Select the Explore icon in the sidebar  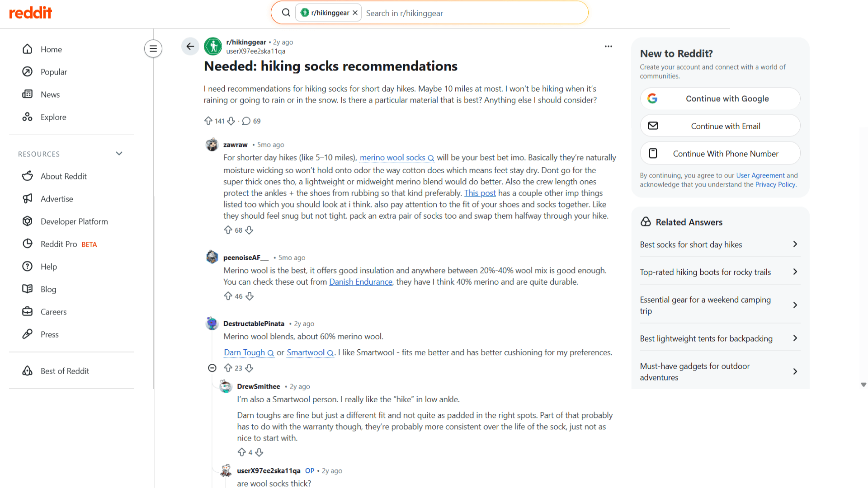[x=28, y=117]
